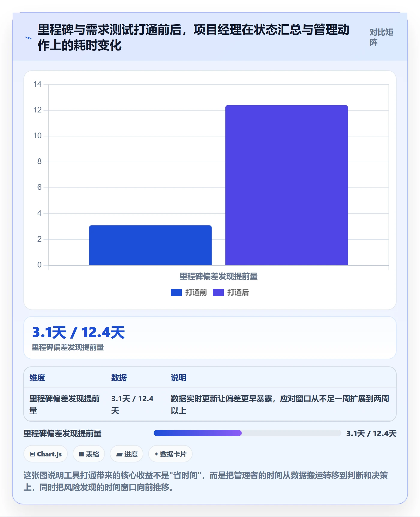Click the summary paragraph starting 这张图说明

coord(206,481)
